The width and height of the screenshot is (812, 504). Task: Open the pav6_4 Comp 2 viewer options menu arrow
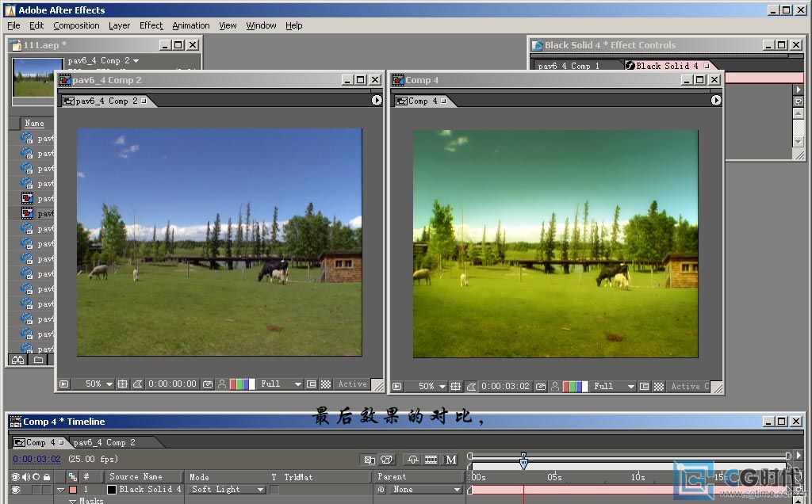[x=377, y=100]
